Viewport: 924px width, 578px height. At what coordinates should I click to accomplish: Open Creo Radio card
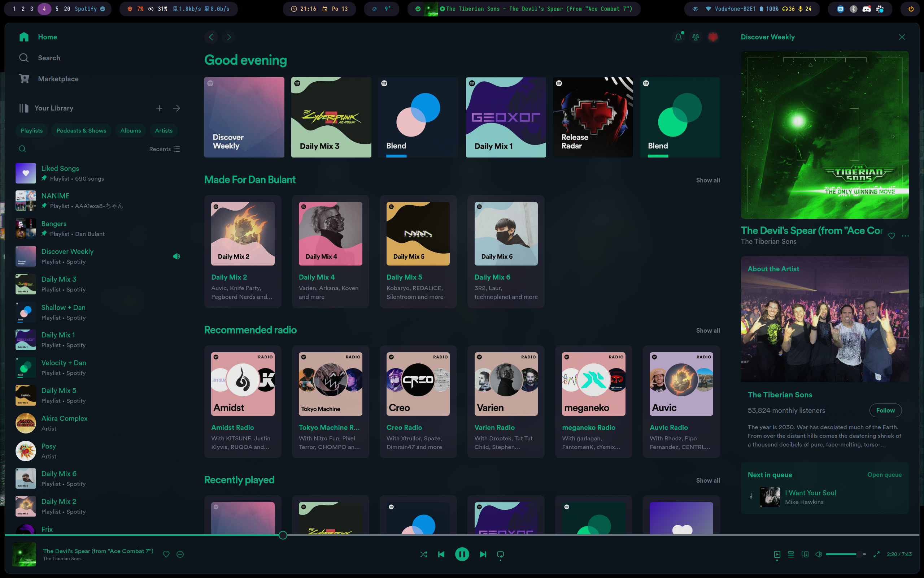(418, 402)
